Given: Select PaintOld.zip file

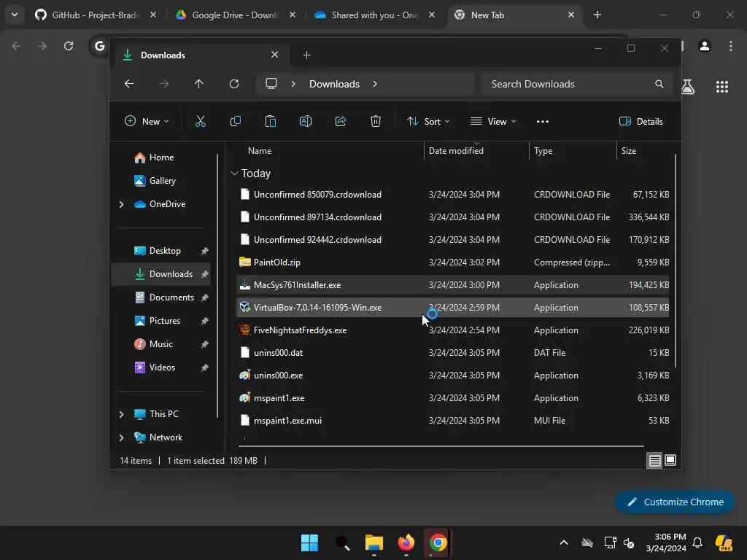Looking at the screenshot, I should pos(452,262).
